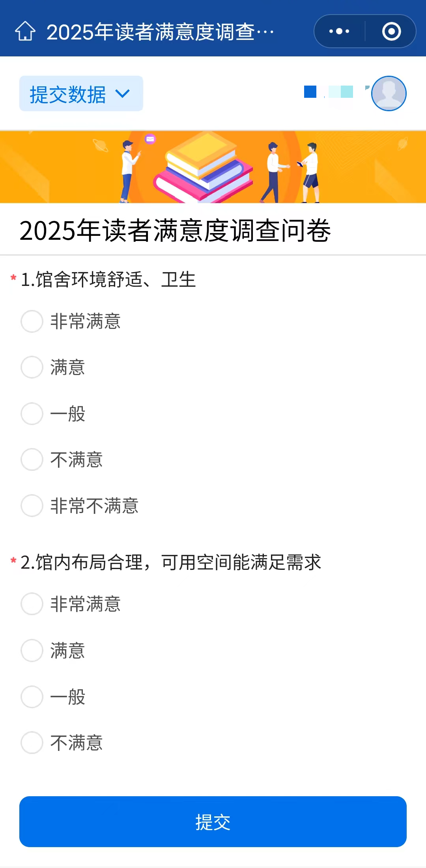Expand the 提交数据 dropdown
The image size is (426, 868).
(x=81, y=94)
